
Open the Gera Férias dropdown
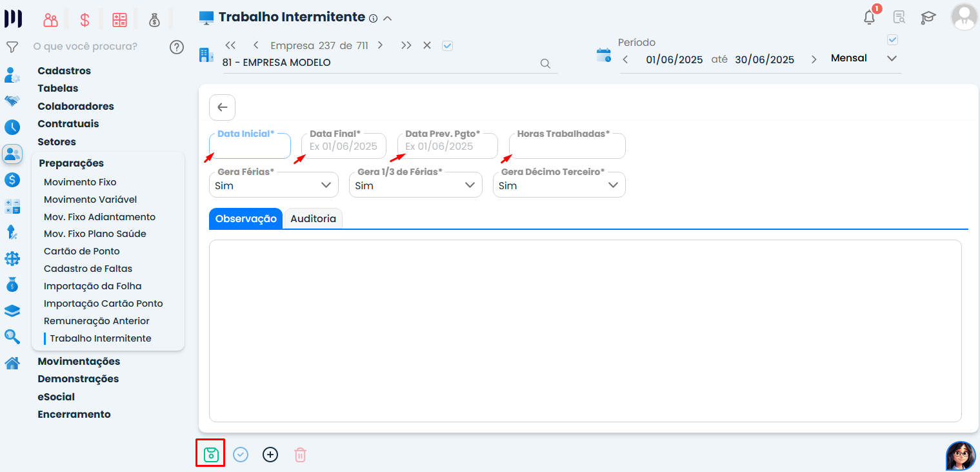pyautogui.click(x=274, y=185)
